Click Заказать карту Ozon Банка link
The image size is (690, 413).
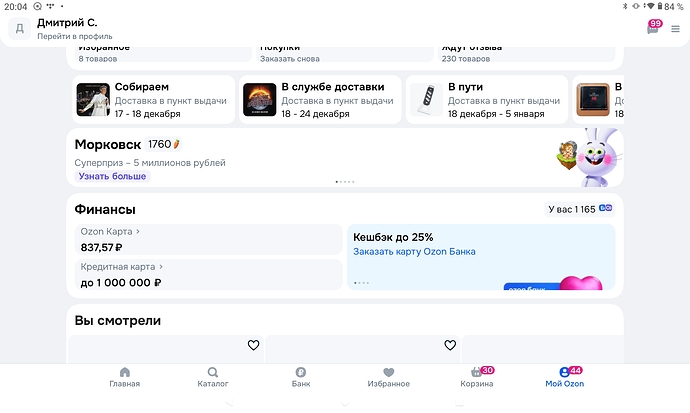pyautogui.click(x=414, y=252)
